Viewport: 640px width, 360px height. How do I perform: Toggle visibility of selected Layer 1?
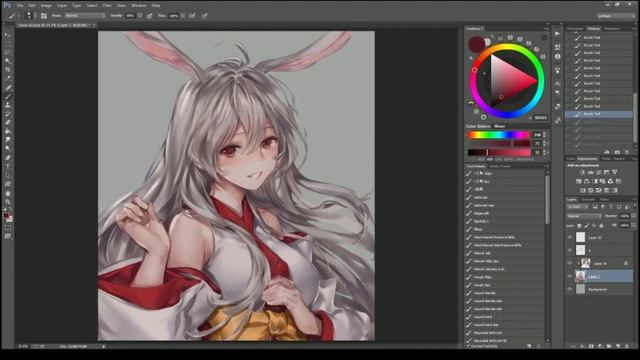(569, 276)
